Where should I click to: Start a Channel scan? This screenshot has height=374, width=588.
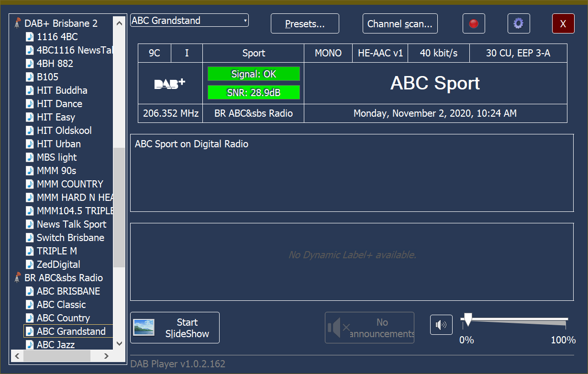[x=399, y=24]
